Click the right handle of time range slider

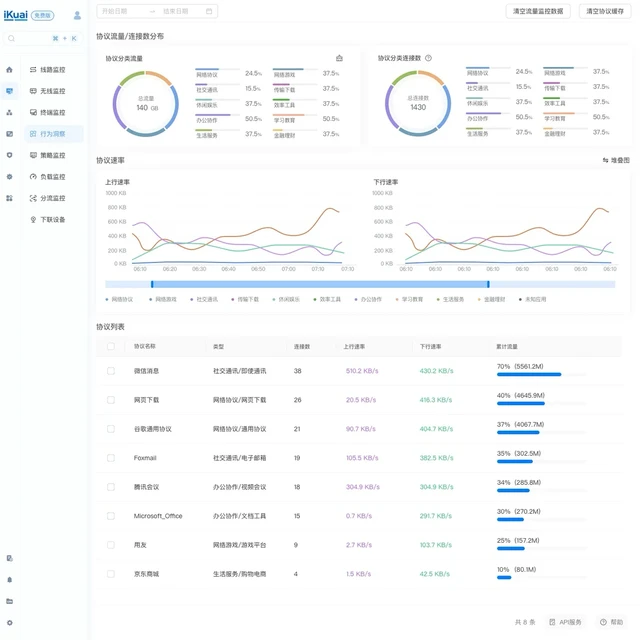[x=488, y=284]
